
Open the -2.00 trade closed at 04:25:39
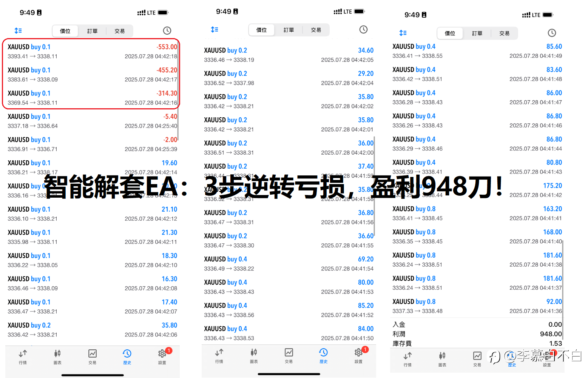pyautogui.click(x=92, y=144)
